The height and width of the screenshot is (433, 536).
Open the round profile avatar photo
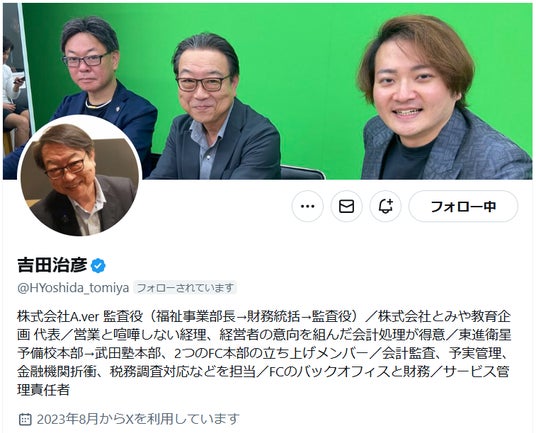(x=80, y=176)
